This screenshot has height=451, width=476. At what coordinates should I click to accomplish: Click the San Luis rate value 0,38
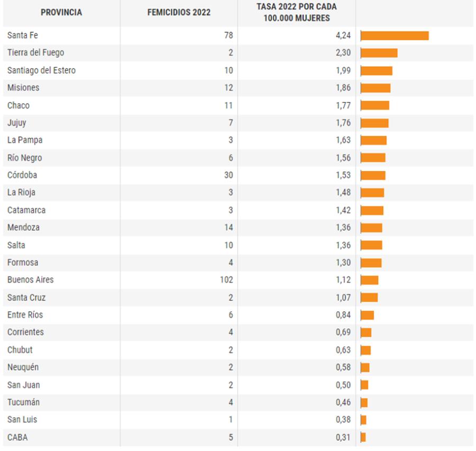(x=343, y=420)
